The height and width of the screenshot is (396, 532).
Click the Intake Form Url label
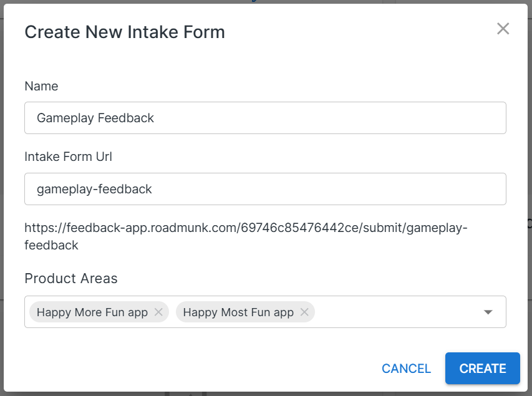coord(68,156)
